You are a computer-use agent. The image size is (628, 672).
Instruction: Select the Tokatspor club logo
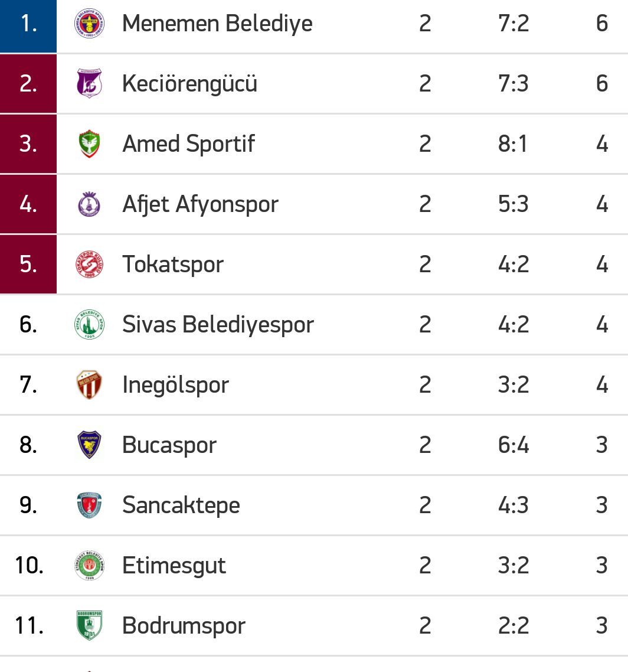point(89,264)
